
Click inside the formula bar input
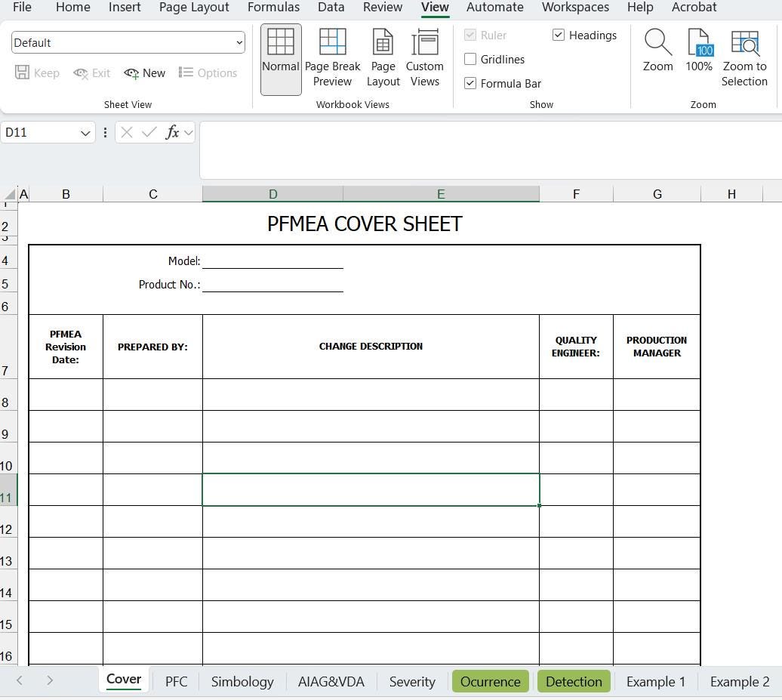tap(491, 150)
